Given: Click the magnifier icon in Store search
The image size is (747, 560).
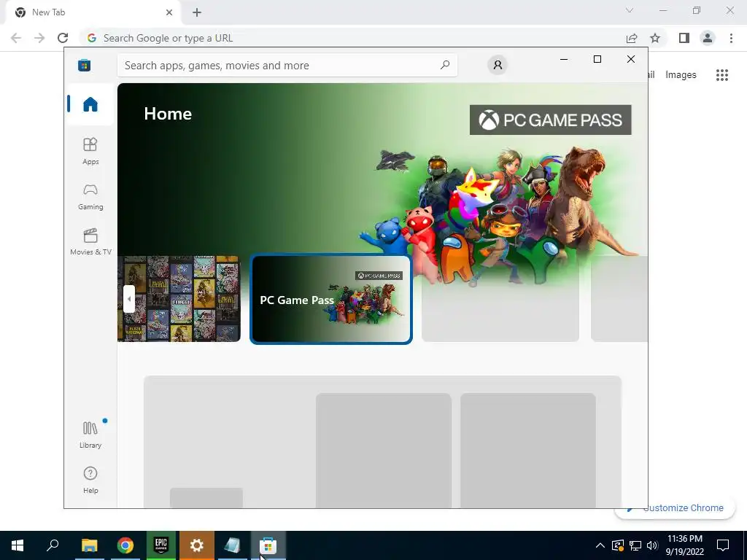Looking at the screenshot, I should [x=444, y=65].
